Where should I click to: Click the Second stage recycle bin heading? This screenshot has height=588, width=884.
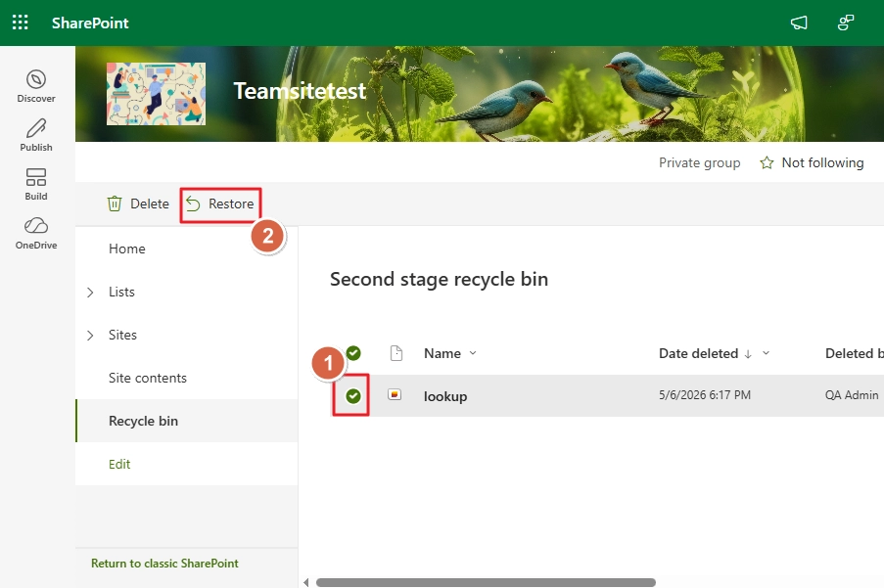tap(440, 280)
